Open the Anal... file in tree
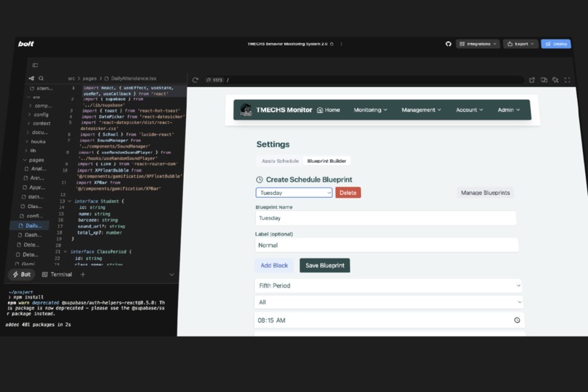 tap(35, 169)
